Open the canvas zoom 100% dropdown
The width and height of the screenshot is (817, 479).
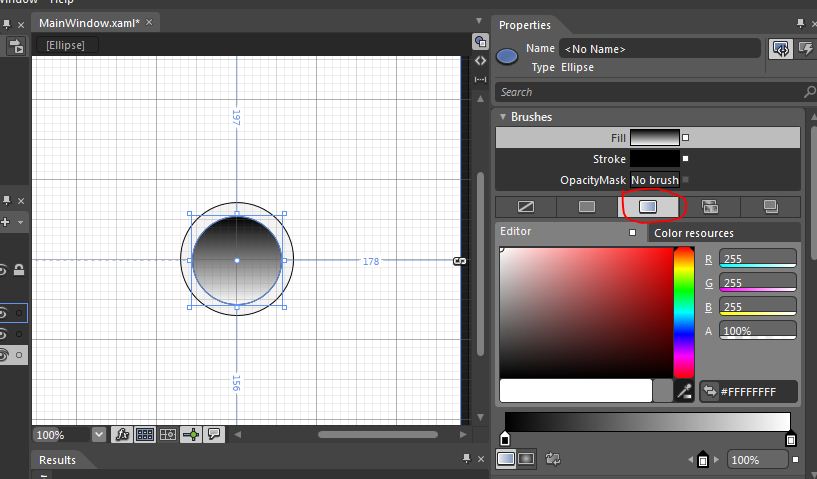98,435
